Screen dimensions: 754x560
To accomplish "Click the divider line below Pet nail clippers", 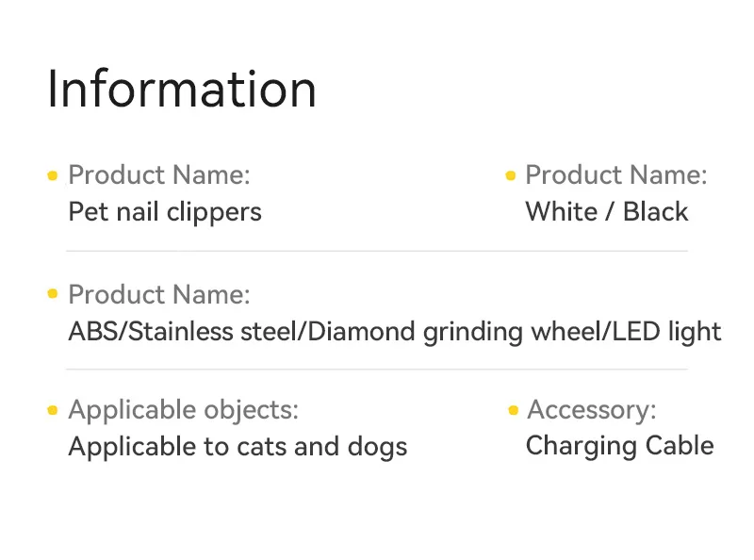I will tap(377, 251).
